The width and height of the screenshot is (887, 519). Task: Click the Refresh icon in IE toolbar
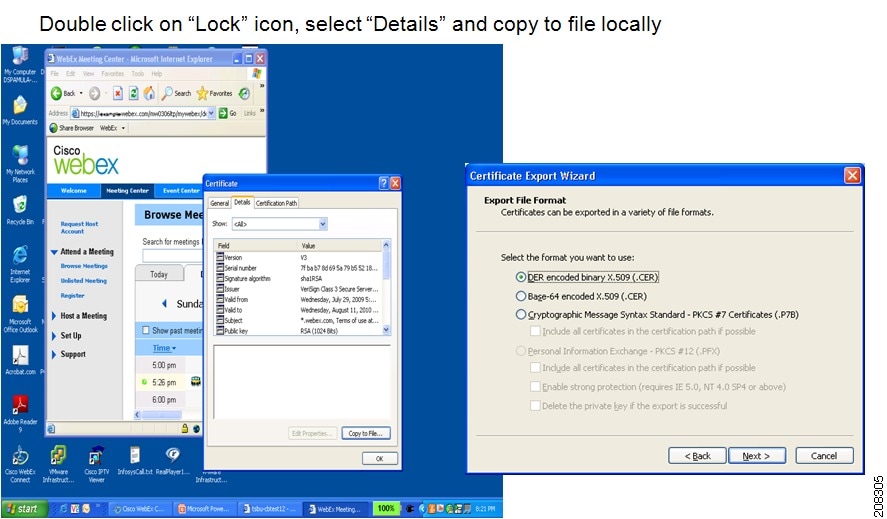coord(134,93)
